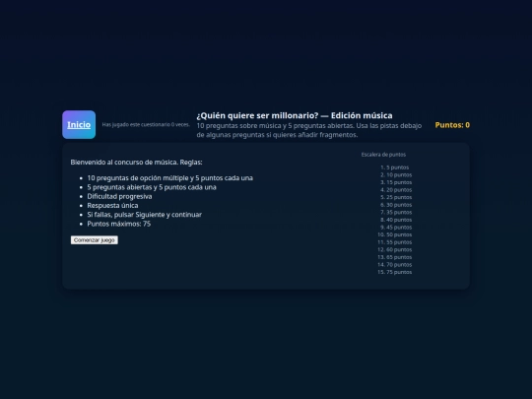This screenshot has height=399, width=532.
Task: Select ladder step '2. 10 puntos'
Action: (396, 174)
